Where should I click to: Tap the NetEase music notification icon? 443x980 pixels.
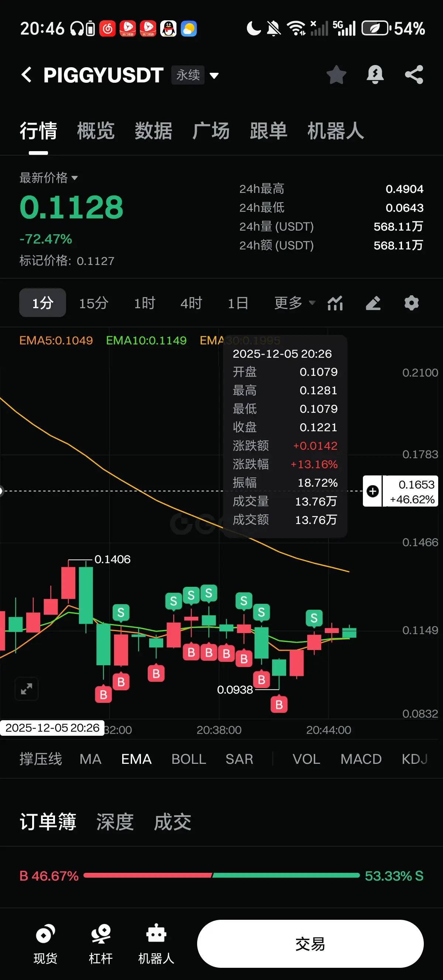[107, 28]
